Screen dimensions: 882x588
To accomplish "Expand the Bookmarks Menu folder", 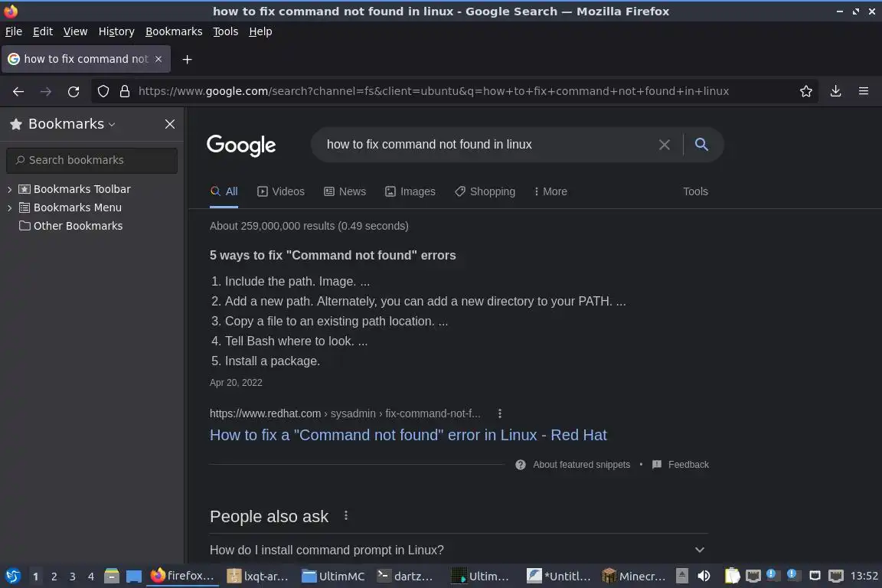I will (x=9, y=207).
